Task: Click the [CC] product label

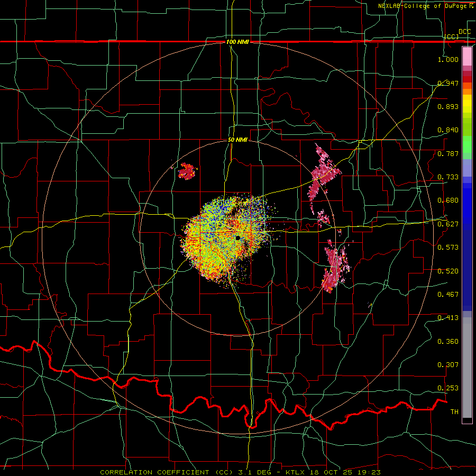Action: pos(452,36)
